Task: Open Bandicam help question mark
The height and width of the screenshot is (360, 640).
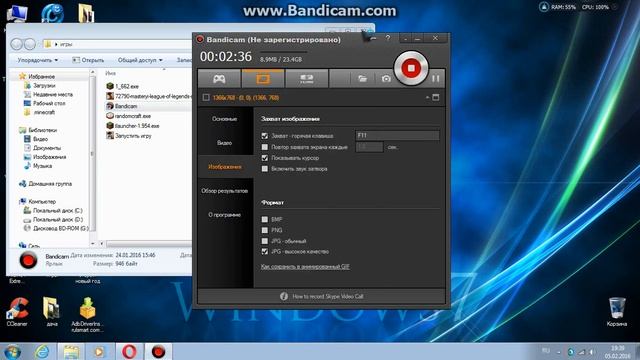Action: point(388,38)
